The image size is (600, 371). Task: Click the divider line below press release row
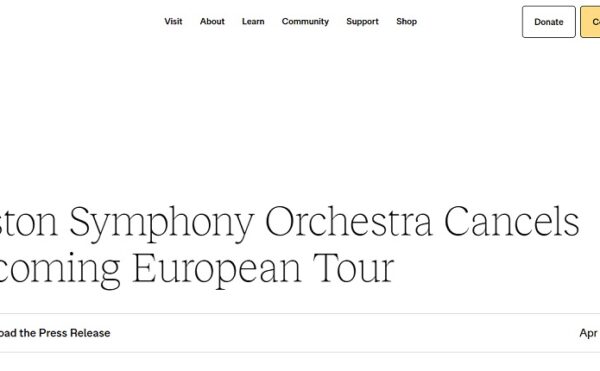(300, 352)
